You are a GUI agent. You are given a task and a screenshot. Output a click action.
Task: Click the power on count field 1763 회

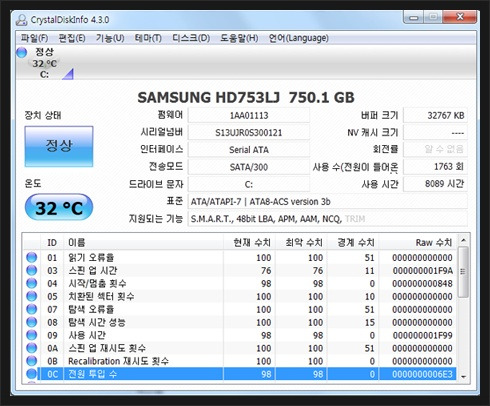click(x=435, y=166)
